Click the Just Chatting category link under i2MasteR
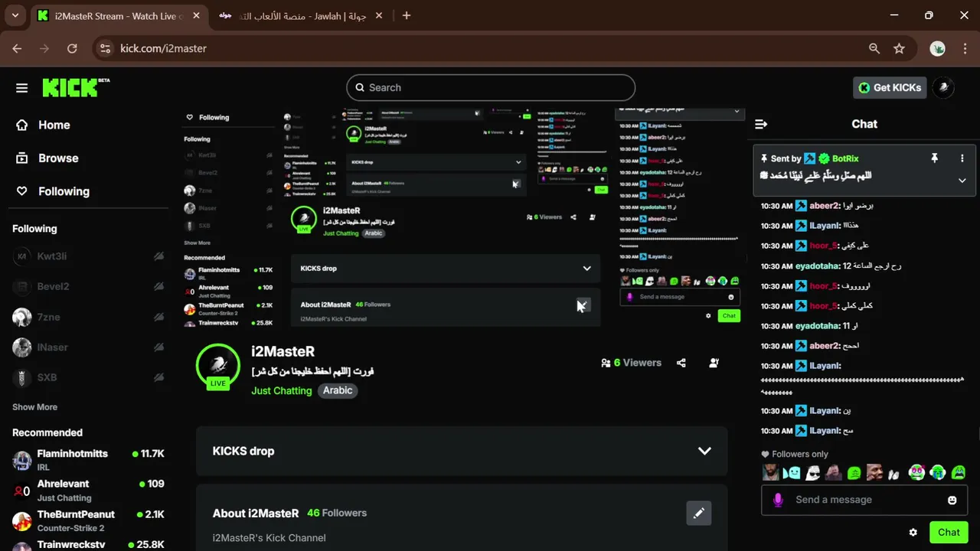The height and width of the screenshot is (551, 980). (281, 390)
